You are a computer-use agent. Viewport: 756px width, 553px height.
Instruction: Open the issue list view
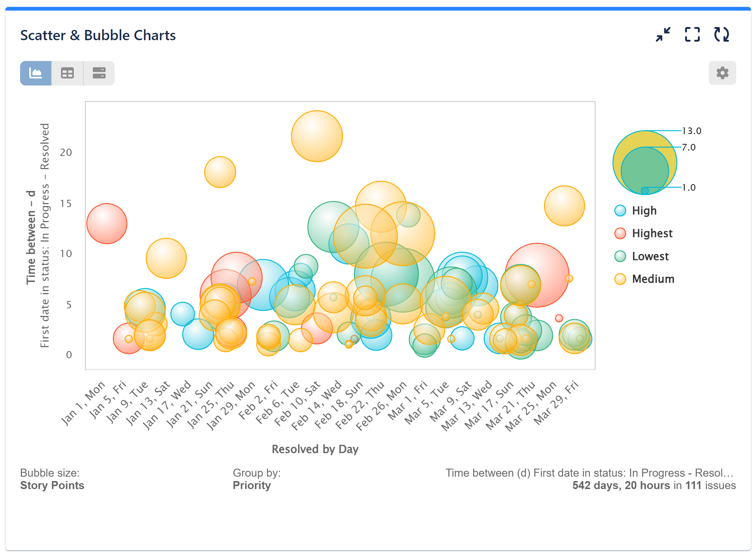point(99,73)
